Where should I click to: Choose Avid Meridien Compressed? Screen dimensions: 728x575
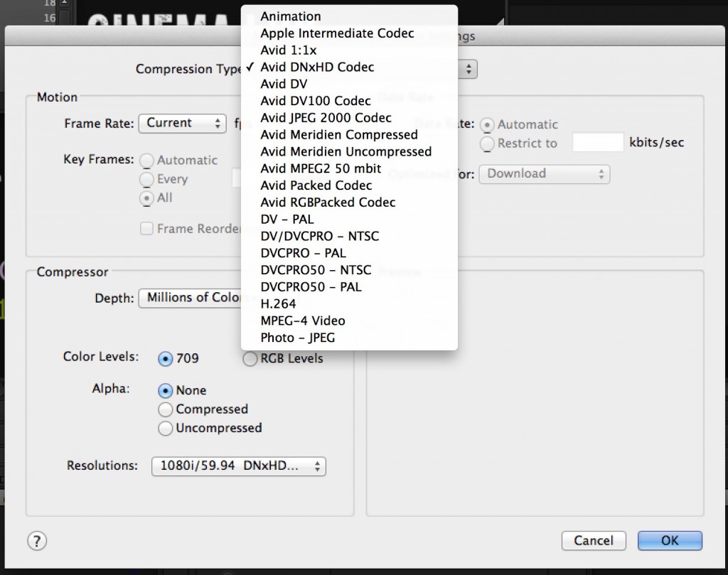click(x=349, y=134)
